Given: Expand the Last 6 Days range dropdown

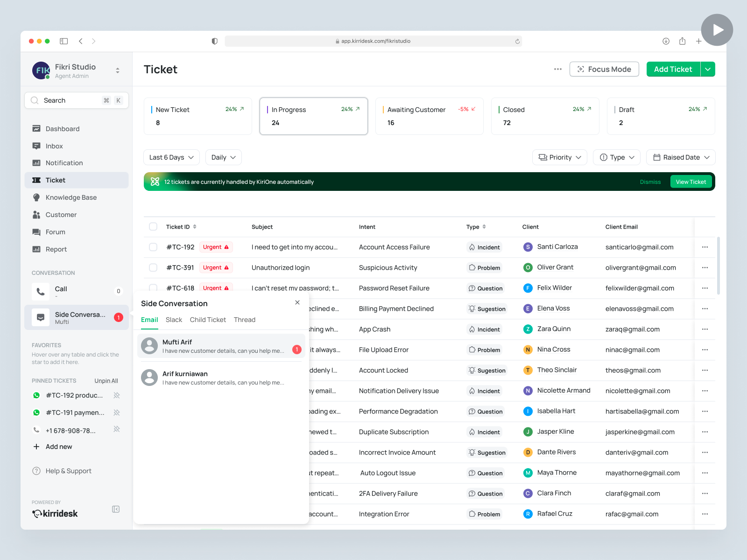Looking at the screenshot, I should click(171, 157).
